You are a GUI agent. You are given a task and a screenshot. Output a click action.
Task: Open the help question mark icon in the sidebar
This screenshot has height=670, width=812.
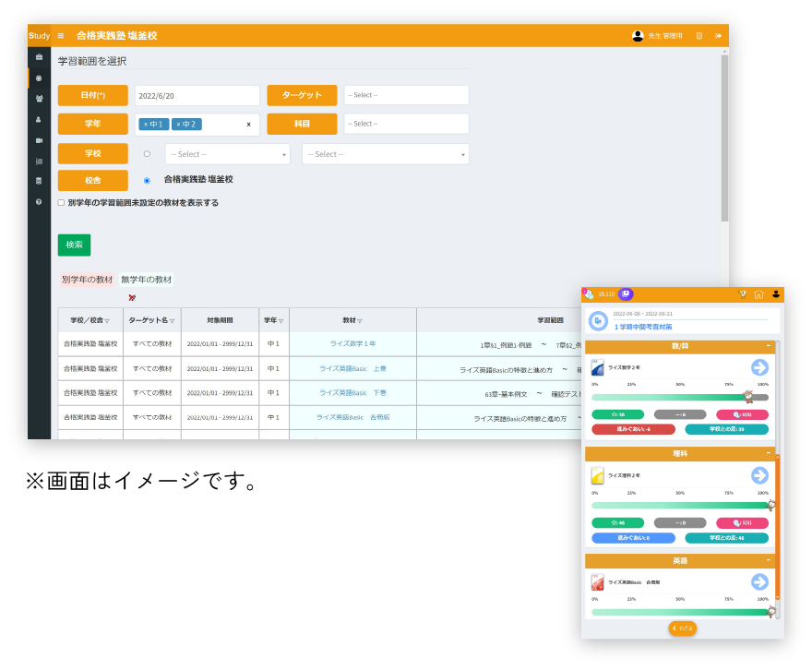point(39,201)
